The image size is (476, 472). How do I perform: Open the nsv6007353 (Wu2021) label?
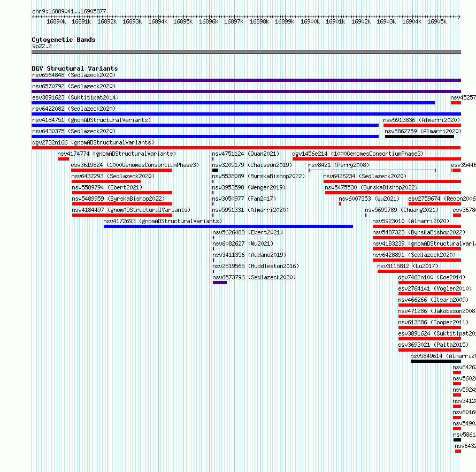point(369,199)
